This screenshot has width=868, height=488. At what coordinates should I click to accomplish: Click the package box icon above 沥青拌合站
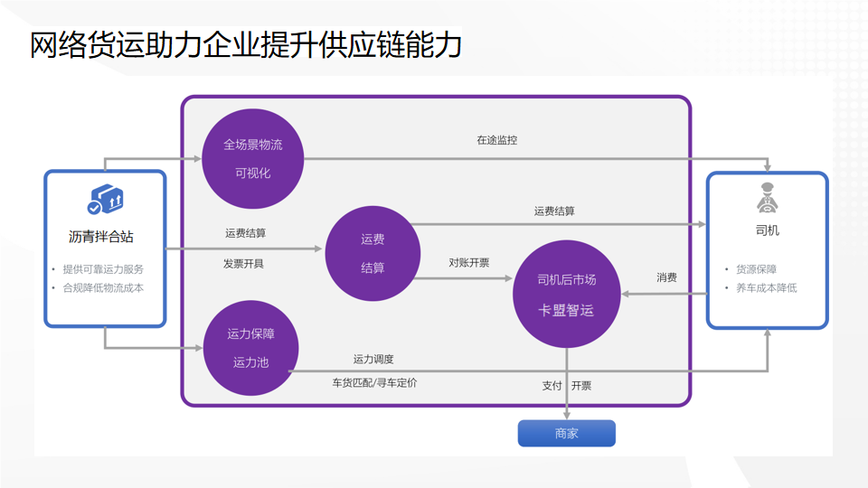coord(105,200)
